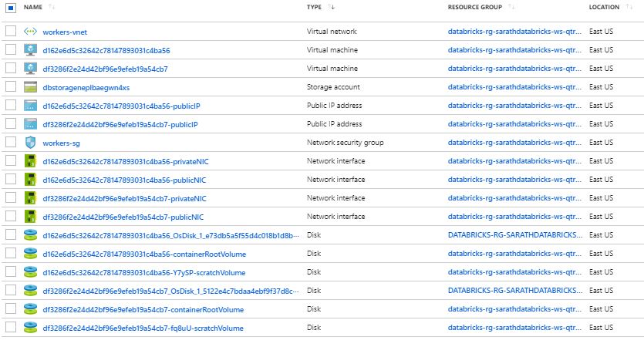644x347 pixels.
Task: Select the checkbox for workers-sg row
Action: coord(11,143)
